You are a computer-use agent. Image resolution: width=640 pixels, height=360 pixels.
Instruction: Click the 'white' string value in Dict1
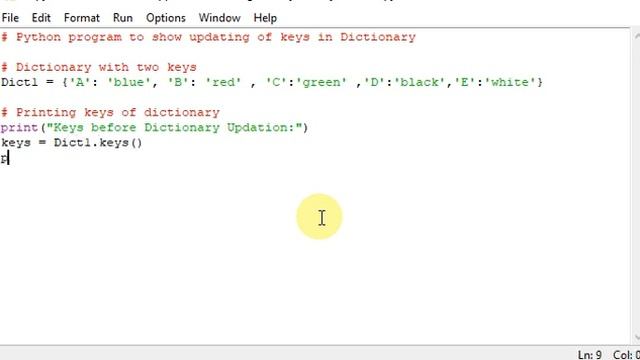[x=509, y=82]
